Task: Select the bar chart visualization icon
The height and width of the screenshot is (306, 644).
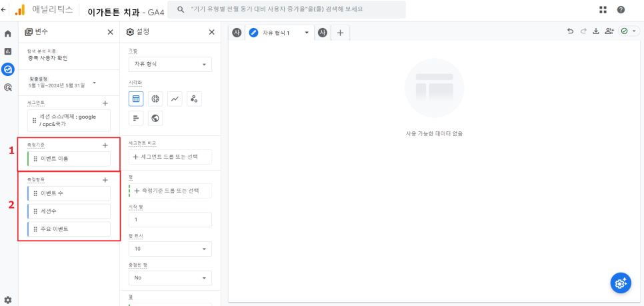Action: (136, 118)
